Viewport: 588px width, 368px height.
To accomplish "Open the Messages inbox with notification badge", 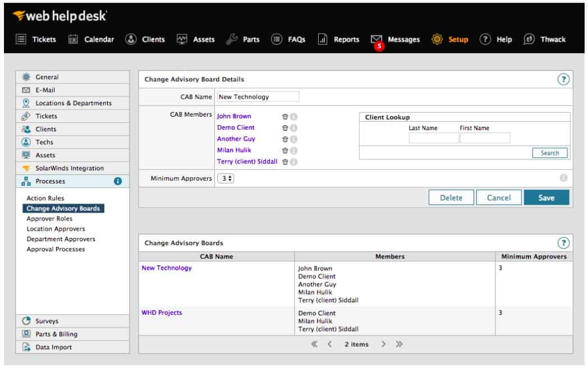I will (x=402, y=39).
